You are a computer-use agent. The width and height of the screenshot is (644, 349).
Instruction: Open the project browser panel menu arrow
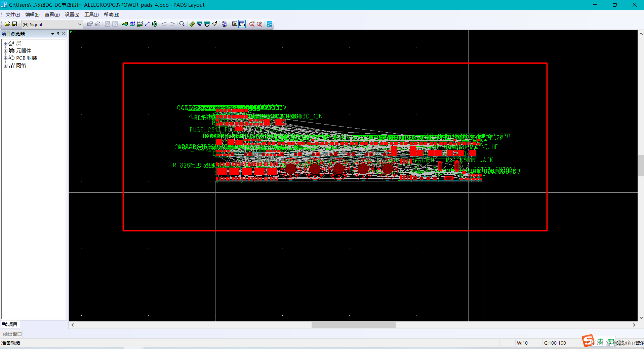click(x=52, y=34)
